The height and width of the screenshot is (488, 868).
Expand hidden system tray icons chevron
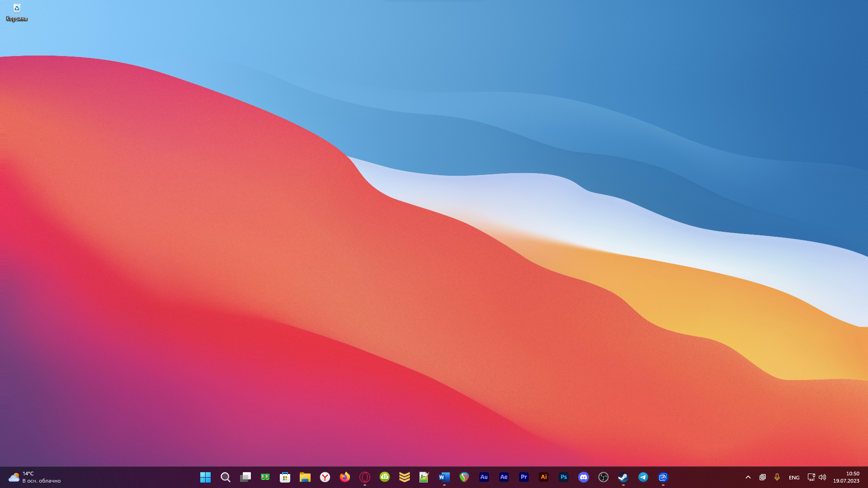point(748,477)
